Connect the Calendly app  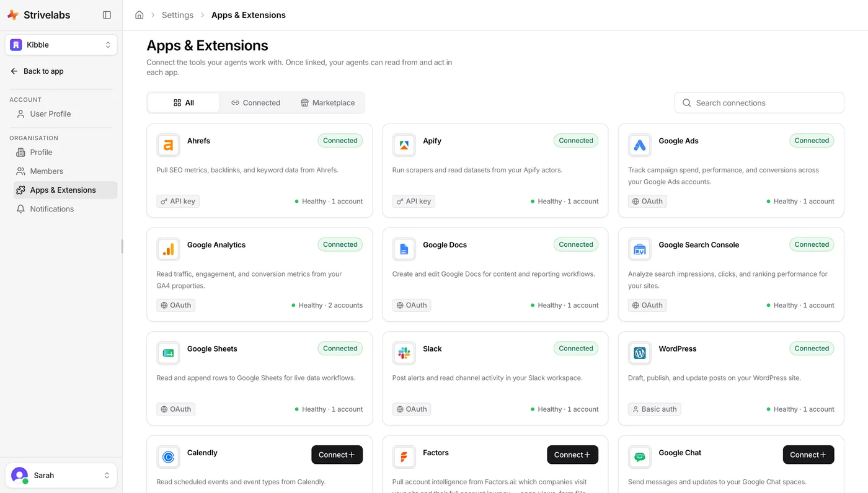337,455
